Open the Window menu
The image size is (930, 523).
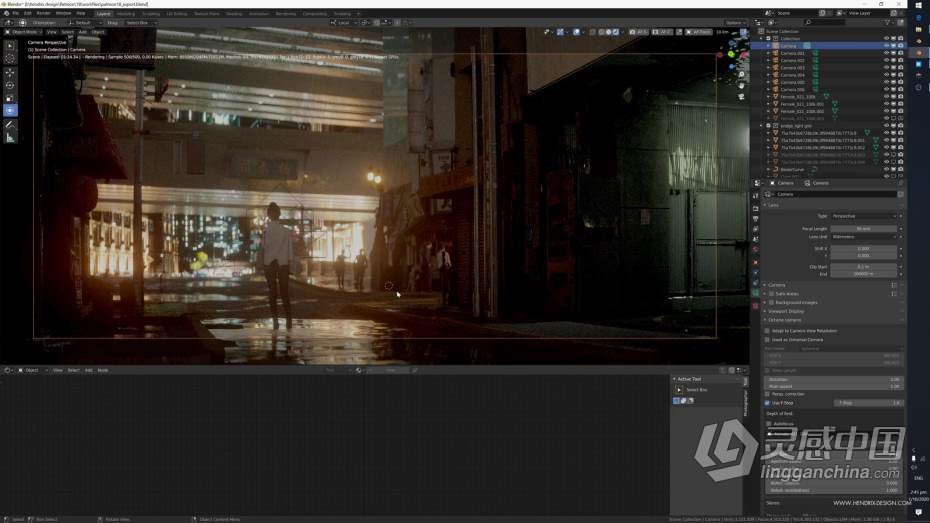(x=63, y=13)
